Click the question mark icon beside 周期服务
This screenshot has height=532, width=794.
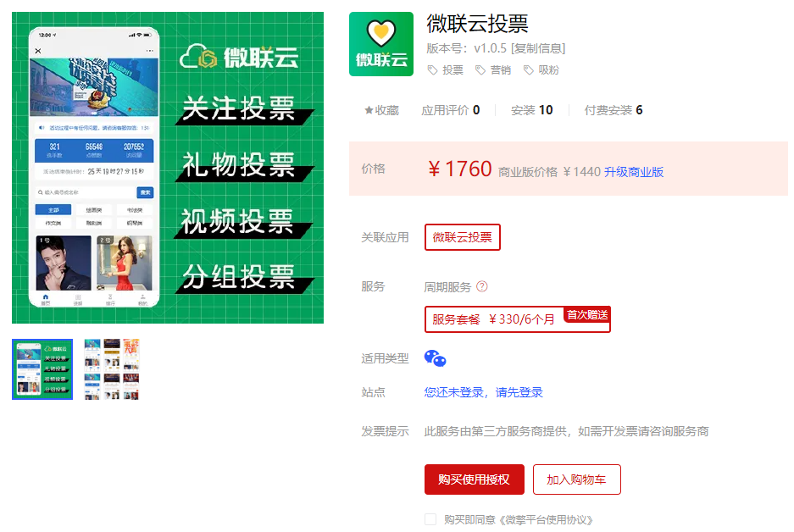click(x=482, y=286)
